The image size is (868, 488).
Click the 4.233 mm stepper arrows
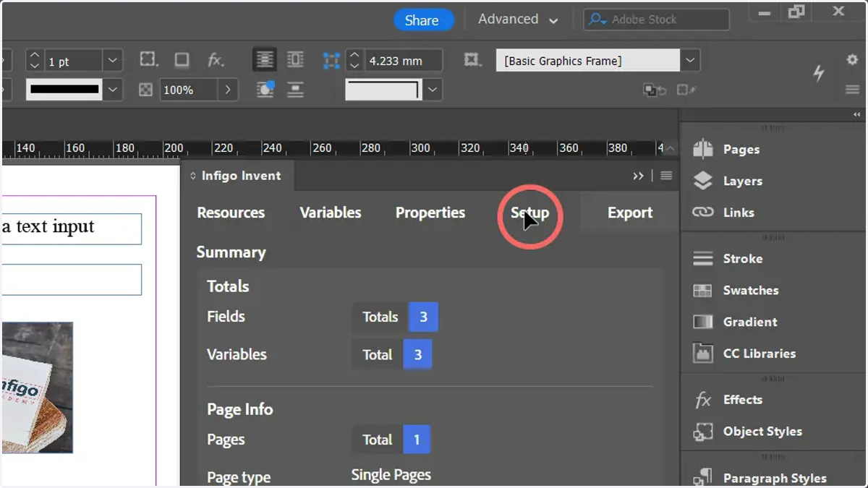coord(354,61)
